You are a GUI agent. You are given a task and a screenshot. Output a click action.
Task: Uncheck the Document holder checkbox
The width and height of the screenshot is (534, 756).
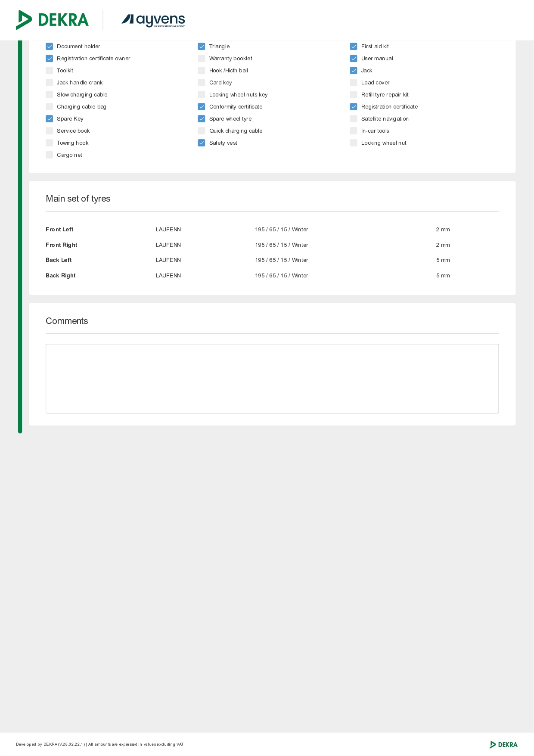click(50, 47)
